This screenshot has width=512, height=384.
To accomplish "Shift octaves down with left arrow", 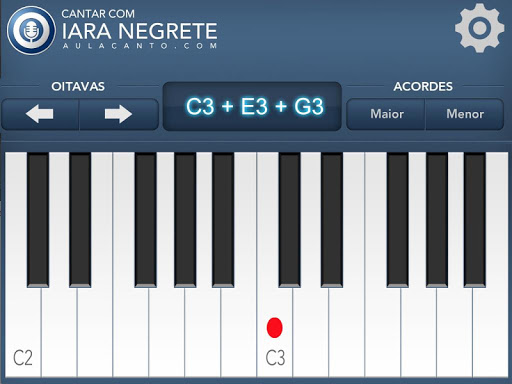I will [40, 114].
